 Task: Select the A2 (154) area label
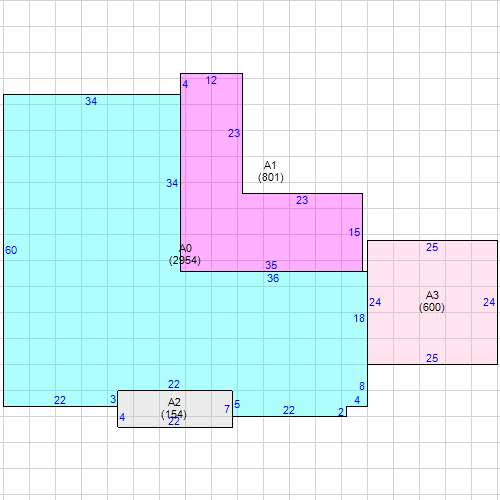coord(174,408)
